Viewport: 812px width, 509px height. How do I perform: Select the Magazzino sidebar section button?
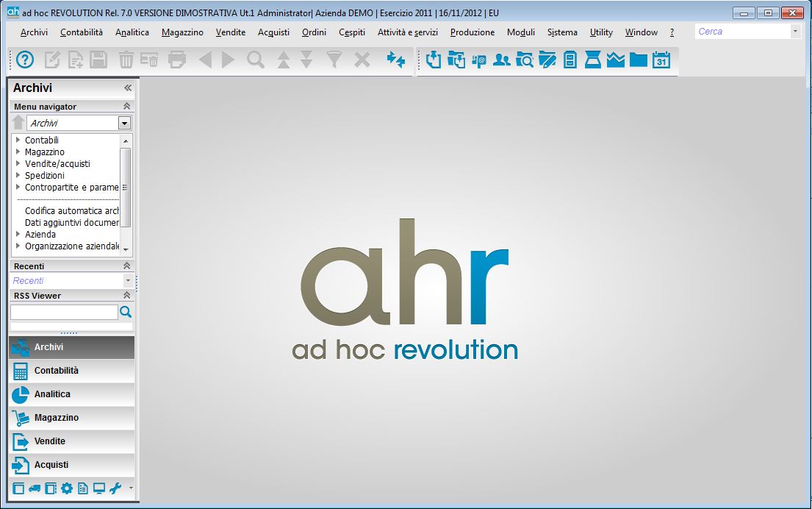click(71, 418)
